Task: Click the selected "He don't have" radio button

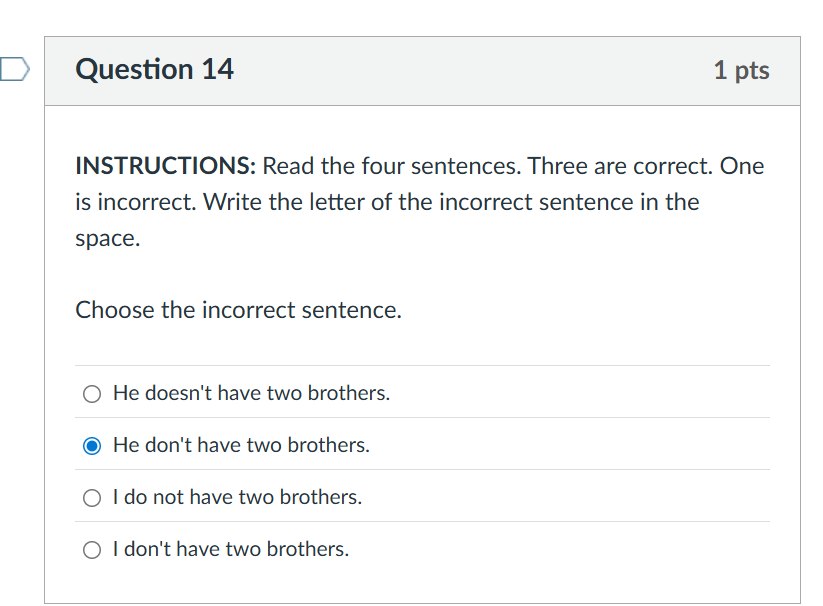Action: [92, 446]
